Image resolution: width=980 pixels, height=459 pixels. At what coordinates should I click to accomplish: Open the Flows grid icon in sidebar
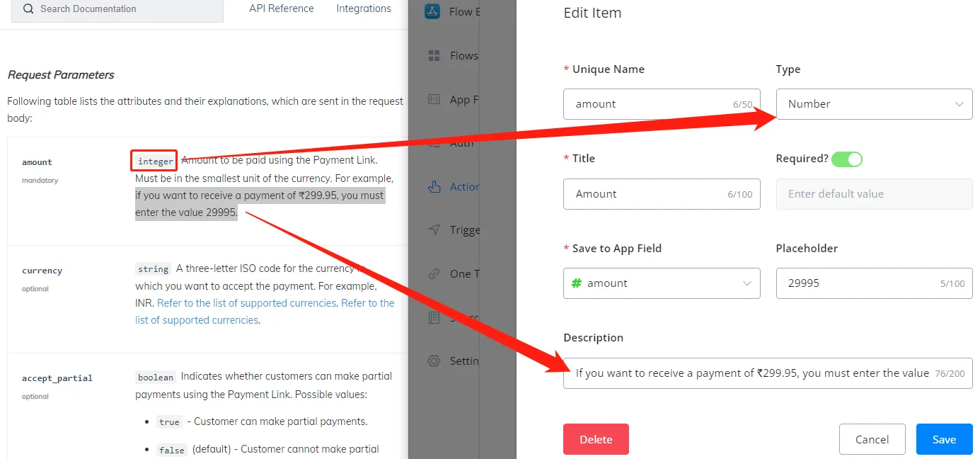[434, 55]
